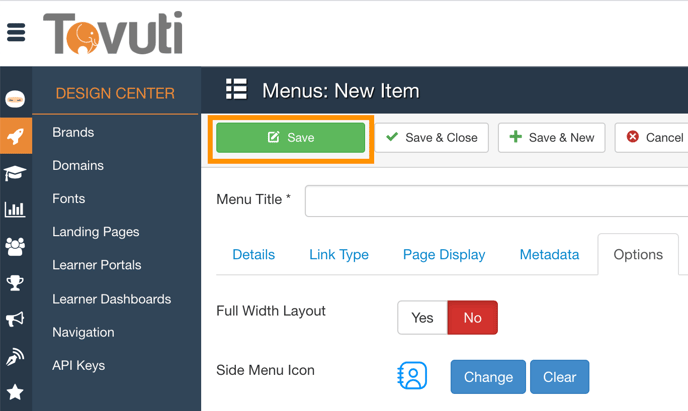Screen dimensions: 688x411
Task: Click the megaphone sidebar icon
Action: click(15, 320)
